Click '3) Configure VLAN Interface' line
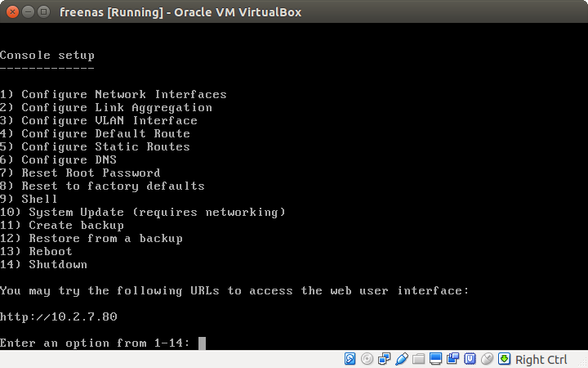The width and height of the screenshot is (588, 368). 99,120
